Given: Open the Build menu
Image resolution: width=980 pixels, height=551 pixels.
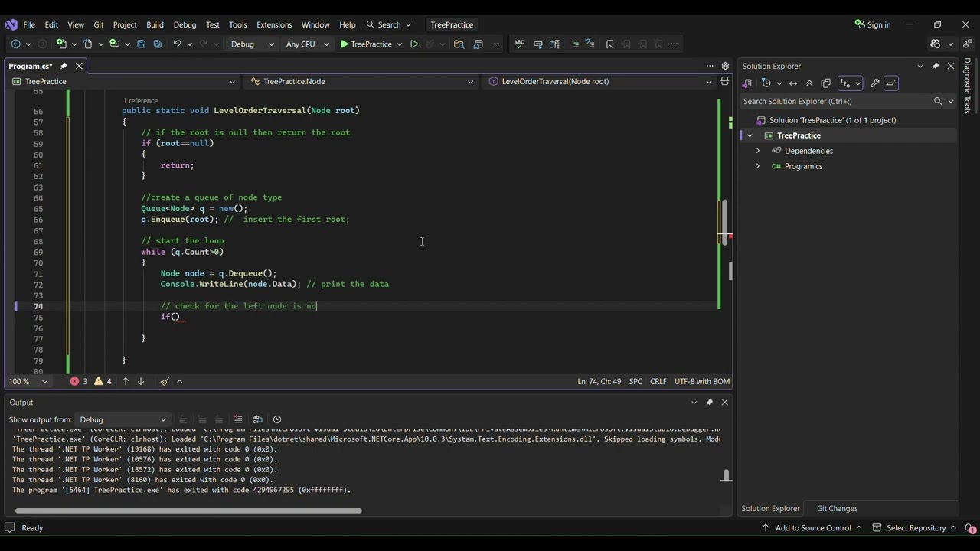Looking at the screenshot, I should pyautogui.click(x=155, y=24).
